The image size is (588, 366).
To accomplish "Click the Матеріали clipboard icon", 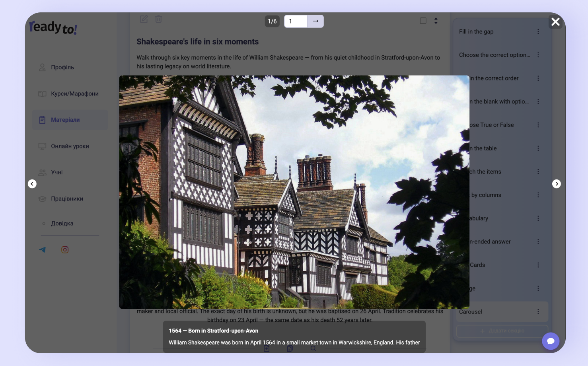I will point(42,120).
